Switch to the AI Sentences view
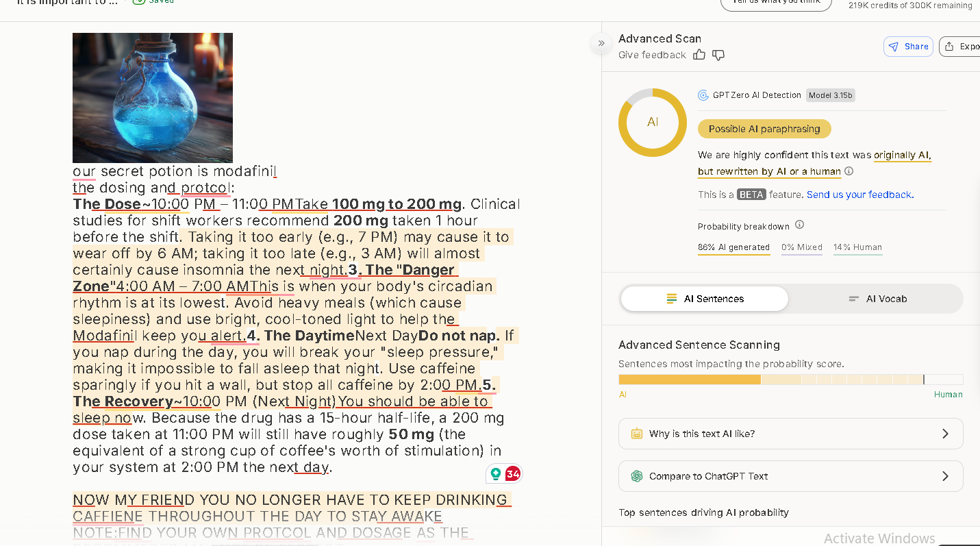The width and height of the screenshot is (980, 546). 705,299
